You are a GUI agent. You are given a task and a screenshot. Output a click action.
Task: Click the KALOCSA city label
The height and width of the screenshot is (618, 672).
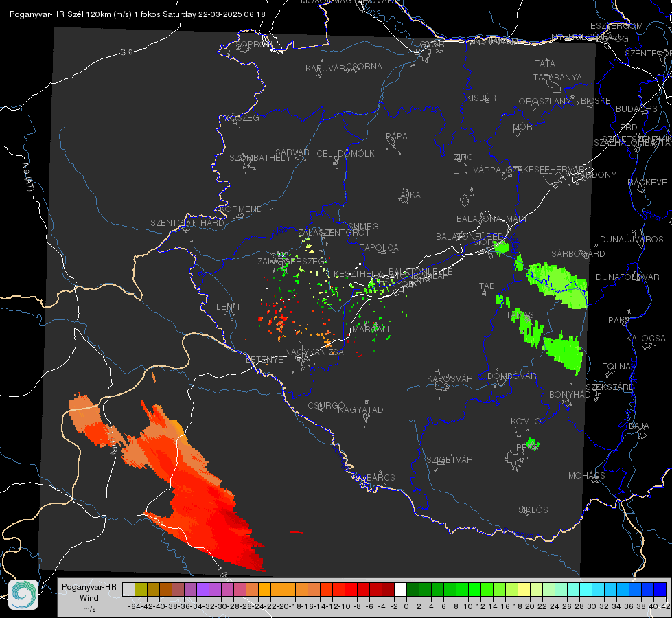646,339
